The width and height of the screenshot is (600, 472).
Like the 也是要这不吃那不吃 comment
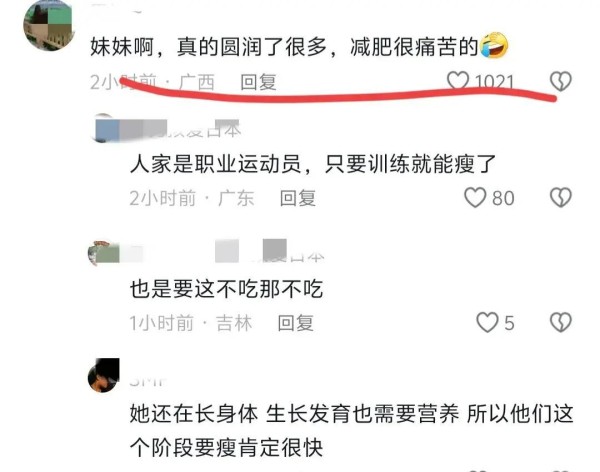[x=487, y=322]
